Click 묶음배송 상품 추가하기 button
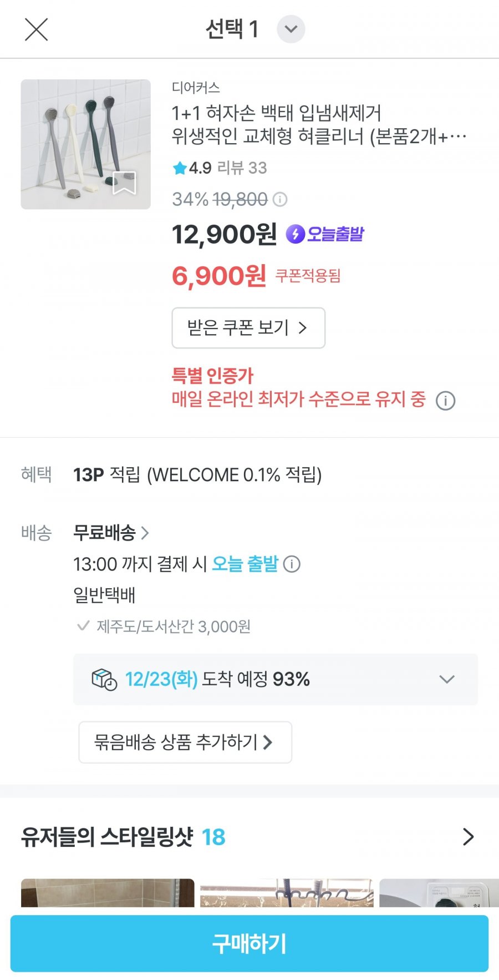 click(185, 742)
